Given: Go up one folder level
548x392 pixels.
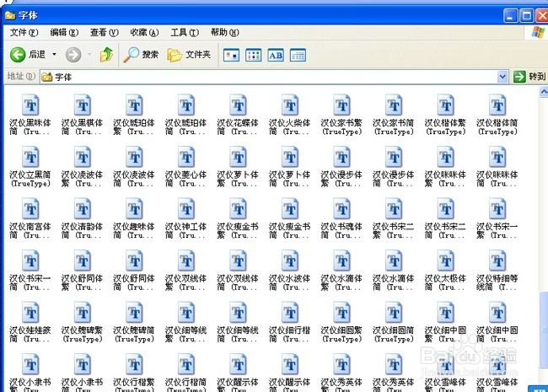Looking at the screenshot, I should (106, 55).
